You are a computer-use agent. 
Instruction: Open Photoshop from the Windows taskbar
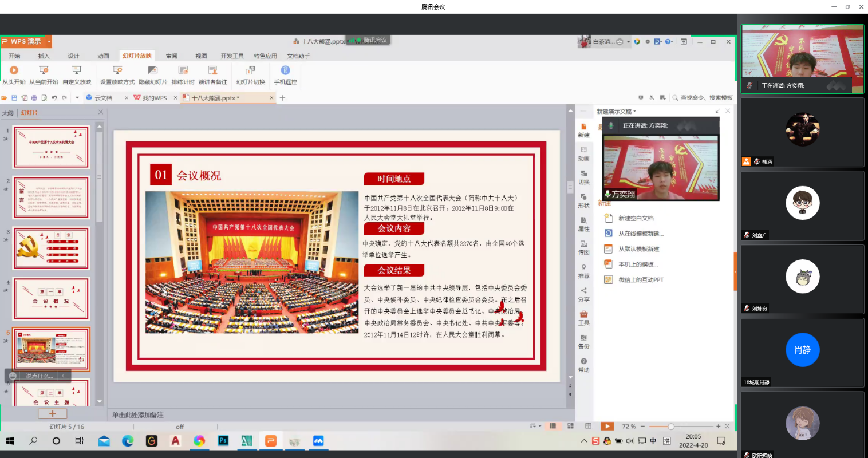coord(223,441)
